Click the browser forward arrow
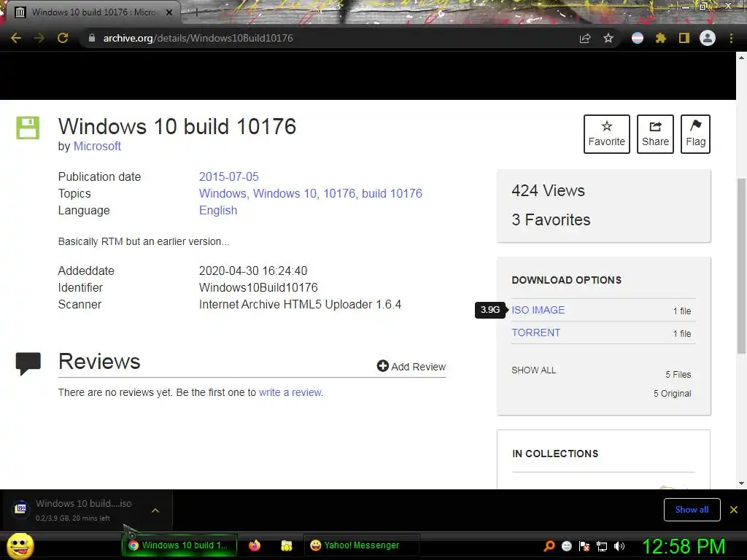The width and height of the screenshot is (747, 560). tap(39, 38)
